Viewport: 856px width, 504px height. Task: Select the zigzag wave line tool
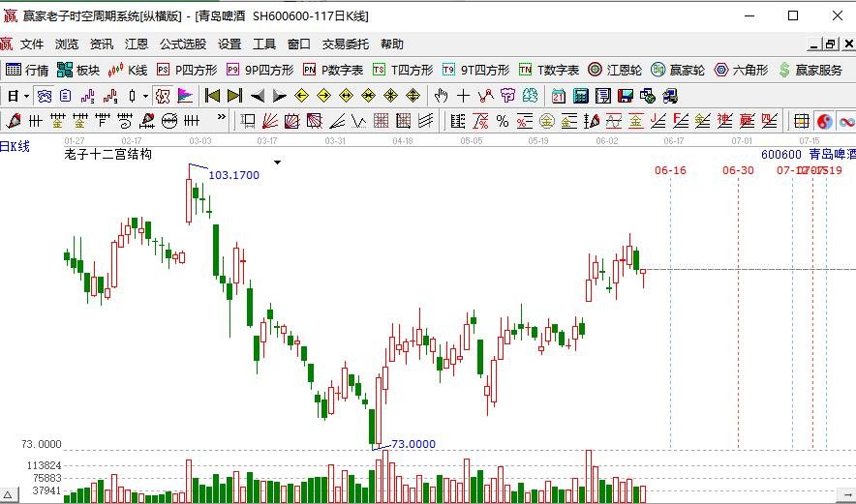point(358,121)
